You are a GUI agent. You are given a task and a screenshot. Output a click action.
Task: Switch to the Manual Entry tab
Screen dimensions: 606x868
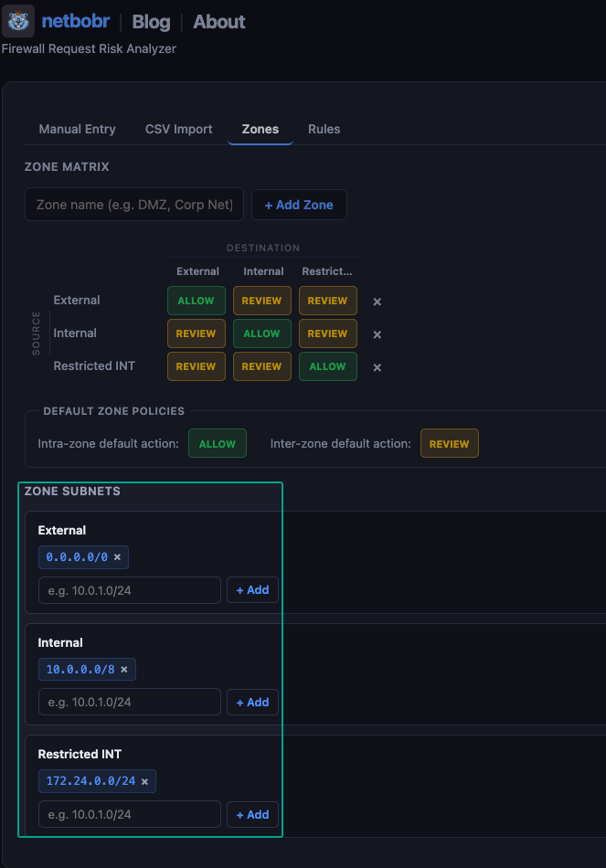coord(77,129)
